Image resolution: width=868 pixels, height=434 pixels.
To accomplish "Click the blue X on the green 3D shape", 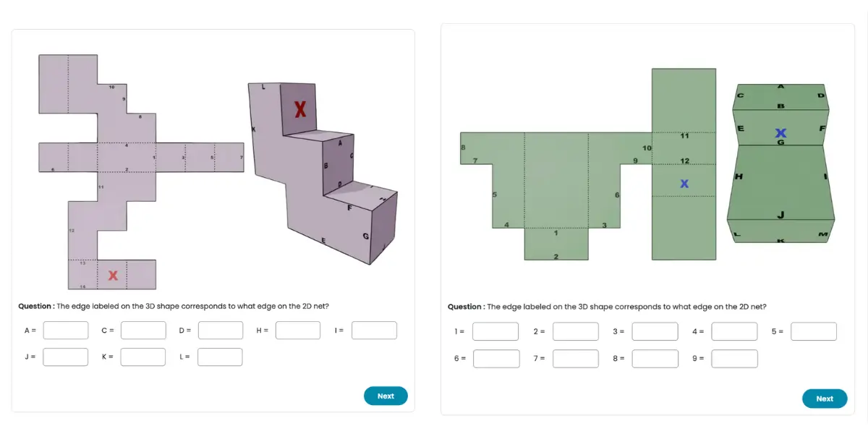I will coord(780,133).
